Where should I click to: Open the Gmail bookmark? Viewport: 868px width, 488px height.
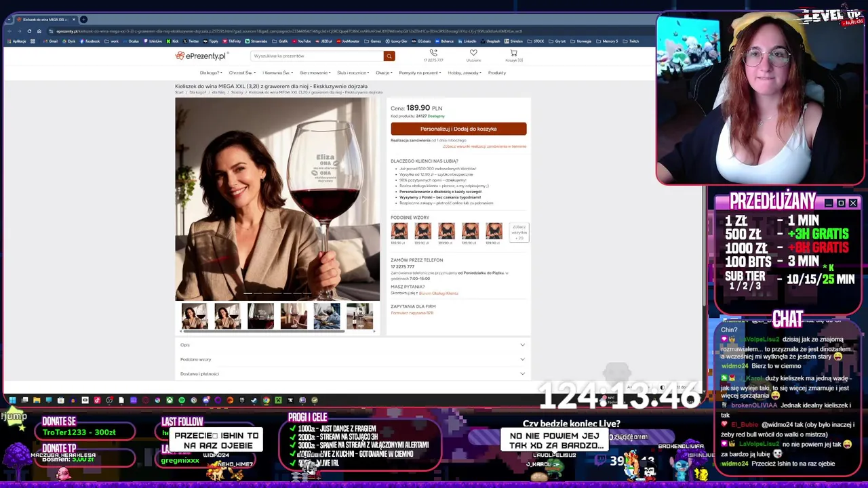point(51,41)
